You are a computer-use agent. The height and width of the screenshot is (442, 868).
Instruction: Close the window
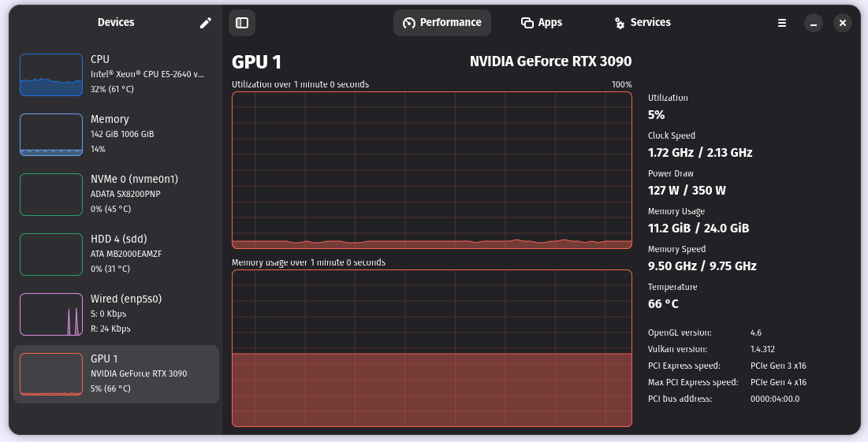[843, 23]
